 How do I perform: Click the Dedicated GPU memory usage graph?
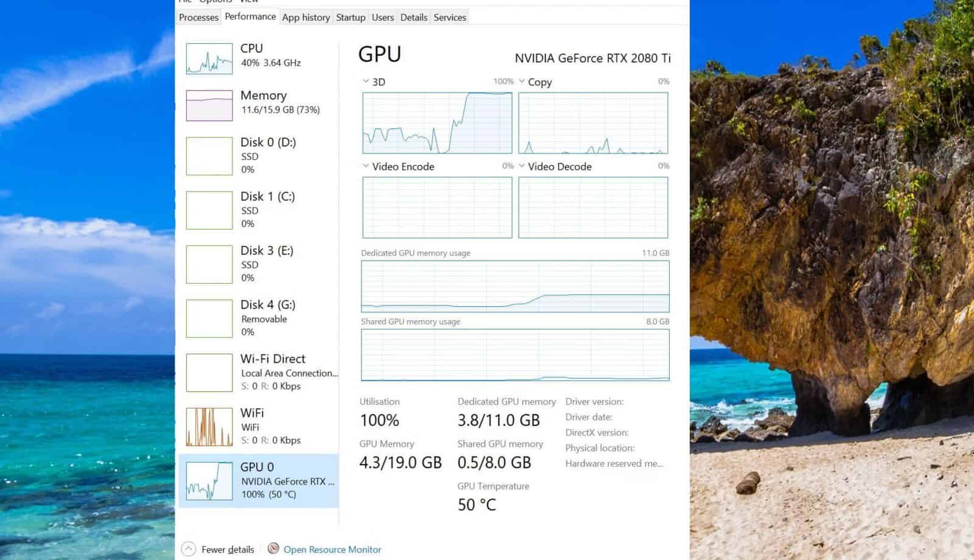[x=515, y=287]
